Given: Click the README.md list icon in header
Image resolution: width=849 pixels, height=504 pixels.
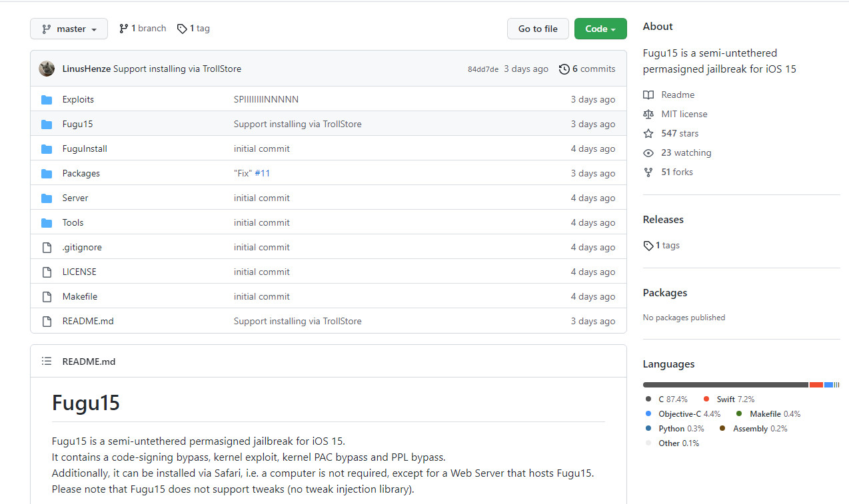Looking at the screenshot, I should click(x=47, y=362).
